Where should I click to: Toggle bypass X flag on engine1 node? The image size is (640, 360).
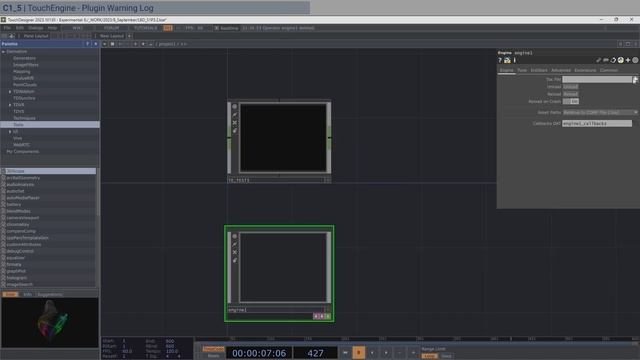pyautogui.click(x=235, y=252)
